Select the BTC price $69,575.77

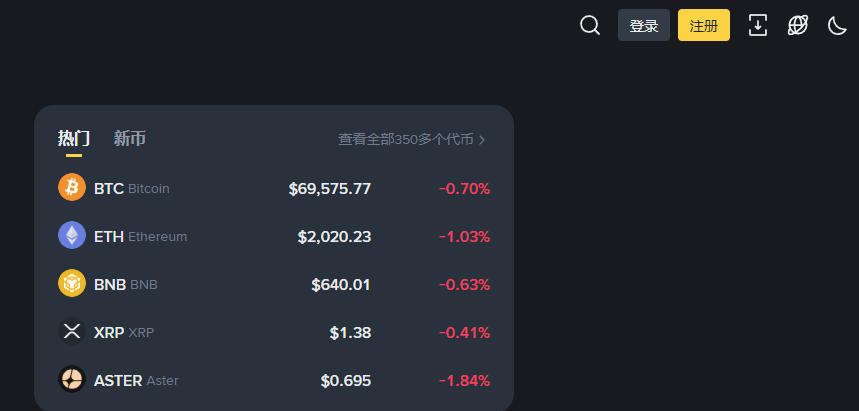click(330, 189)
